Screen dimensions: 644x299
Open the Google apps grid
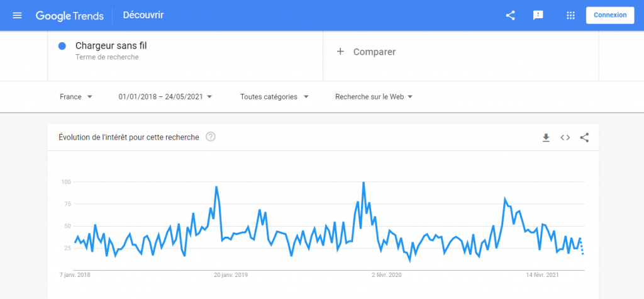coord(570,15)
